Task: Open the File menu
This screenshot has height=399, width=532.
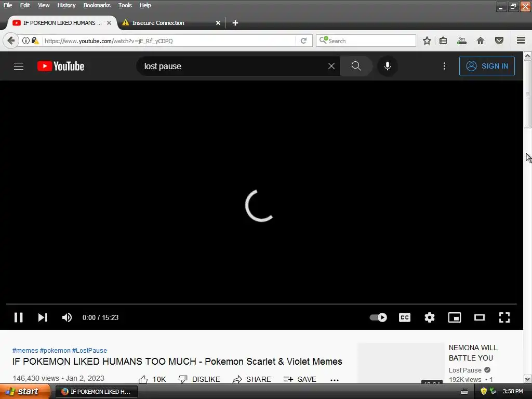Action: click(8, 5)
